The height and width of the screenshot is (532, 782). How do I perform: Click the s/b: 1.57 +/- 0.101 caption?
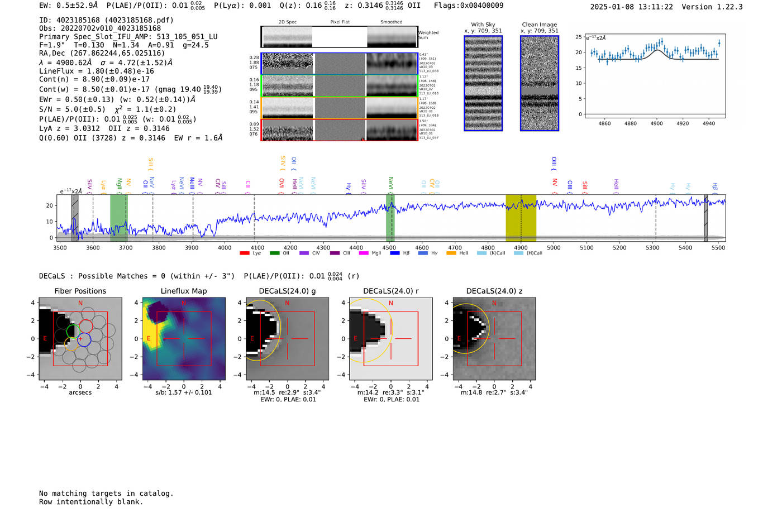pos(184,392)
